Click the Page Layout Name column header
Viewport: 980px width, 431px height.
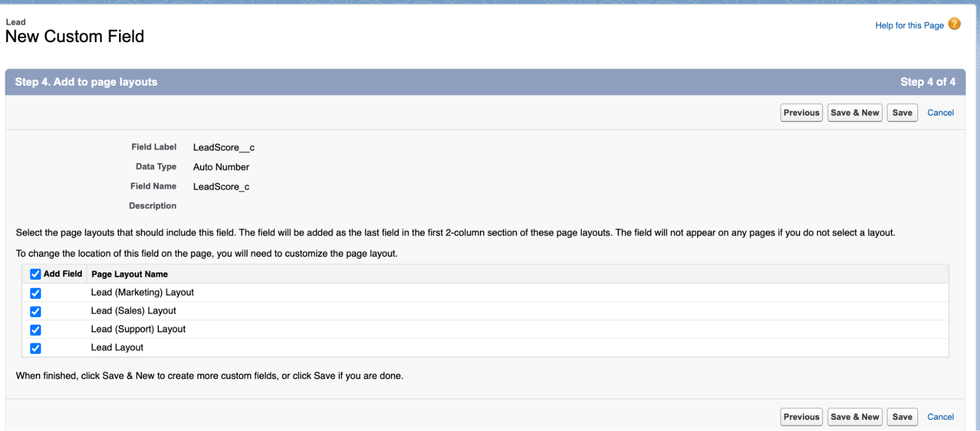(x=129, y=274)
